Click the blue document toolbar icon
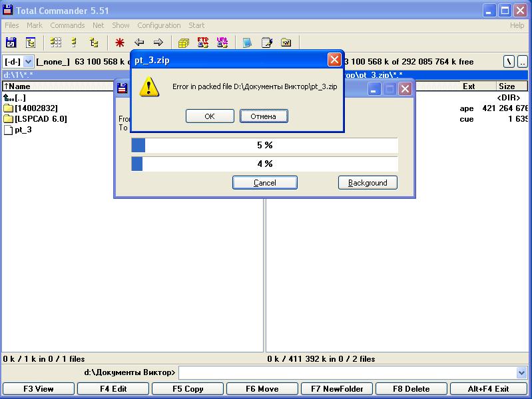The height and width of the screenshot is (399, 532). tap(247, 43)
